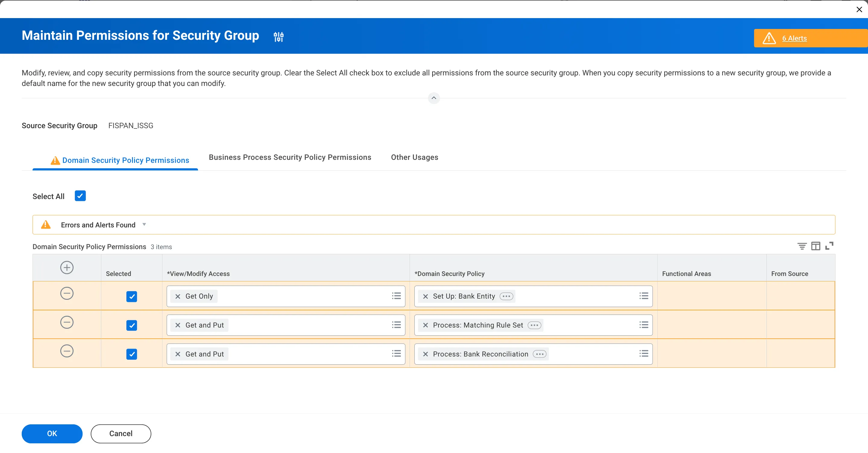This screenshot has width=868, height=453.
Task: Open the configure options icon beside the title
Action: tap(278, 36)
